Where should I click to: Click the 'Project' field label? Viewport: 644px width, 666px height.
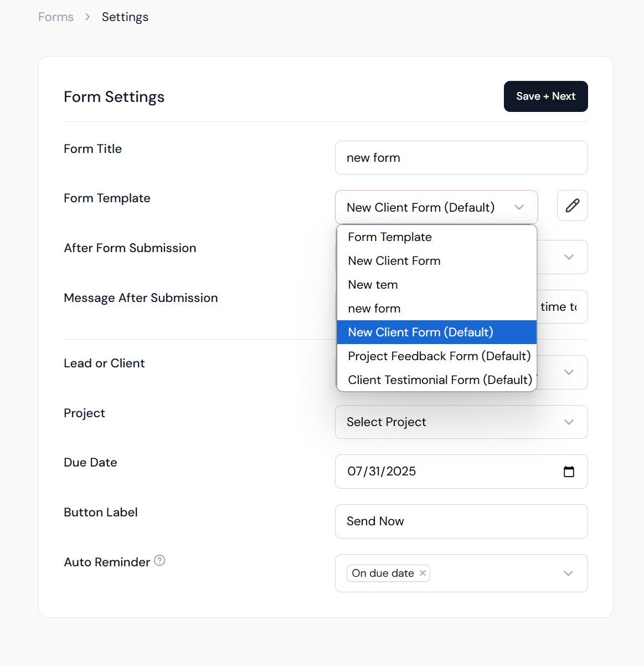(x=84, y=413)
